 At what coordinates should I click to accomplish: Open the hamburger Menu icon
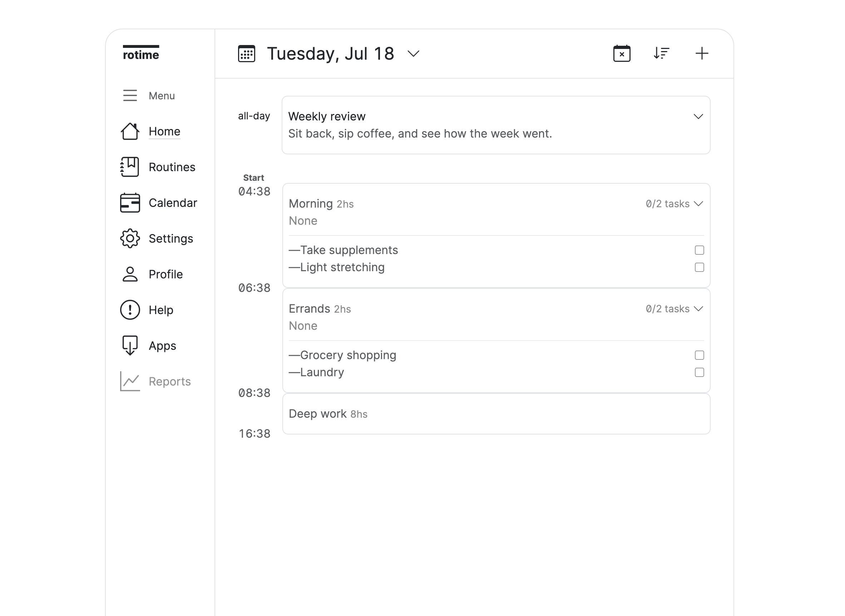click(x=130, y=95)
